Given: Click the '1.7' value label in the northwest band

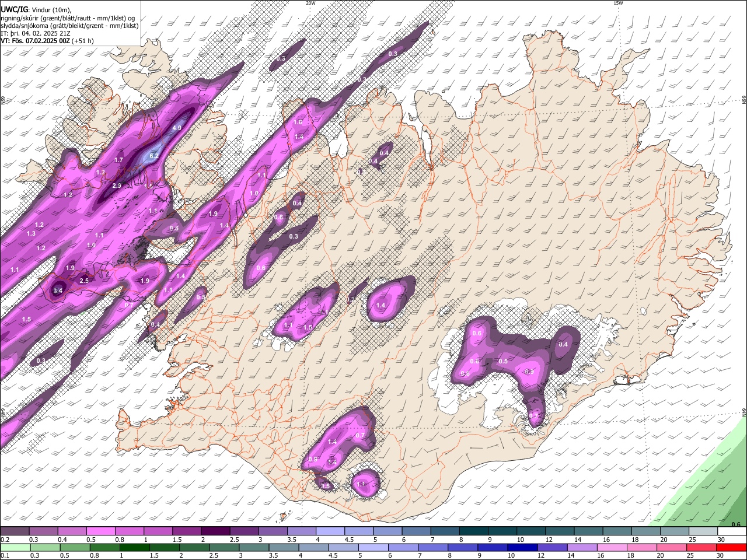Looking at the screenshot, I should [118, 160].
